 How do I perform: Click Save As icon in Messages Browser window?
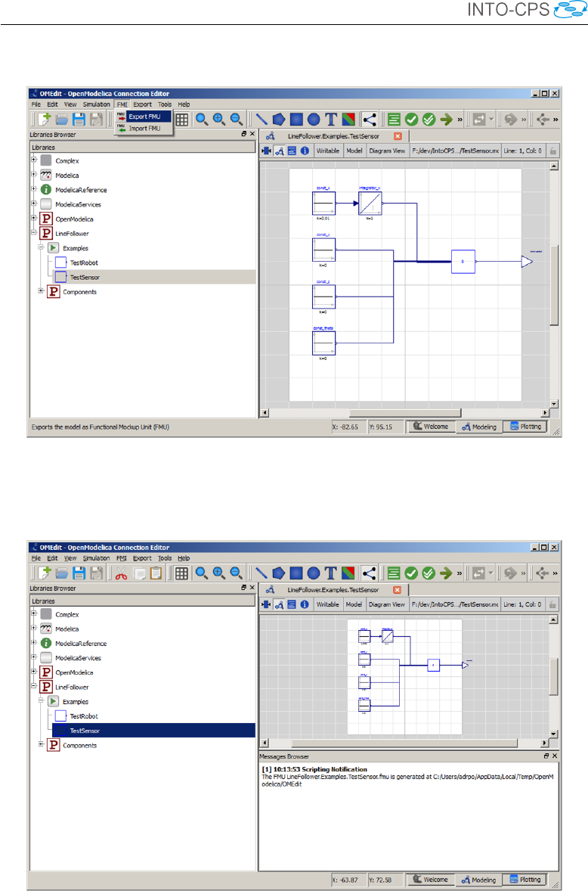coord(97,573)
